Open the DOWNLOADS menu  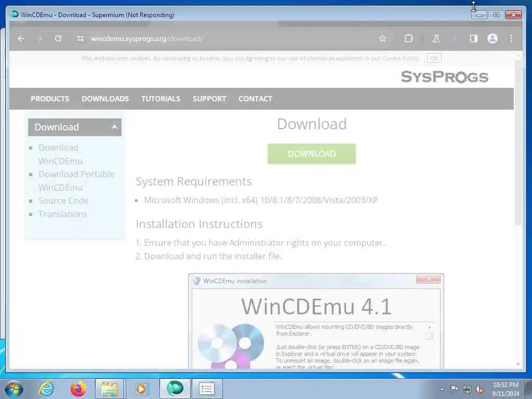[105, 99]
